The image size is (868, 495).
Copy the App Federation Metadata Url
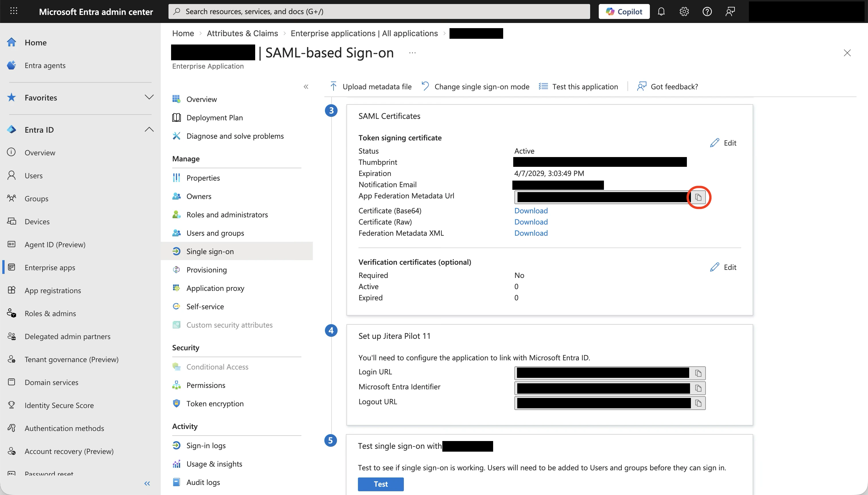pos(698,197)
